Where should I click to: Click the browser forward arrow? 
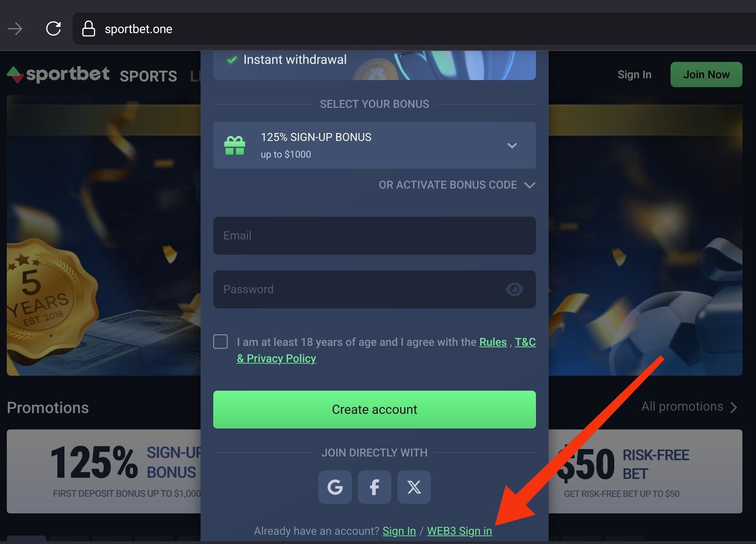pos(15,28)
